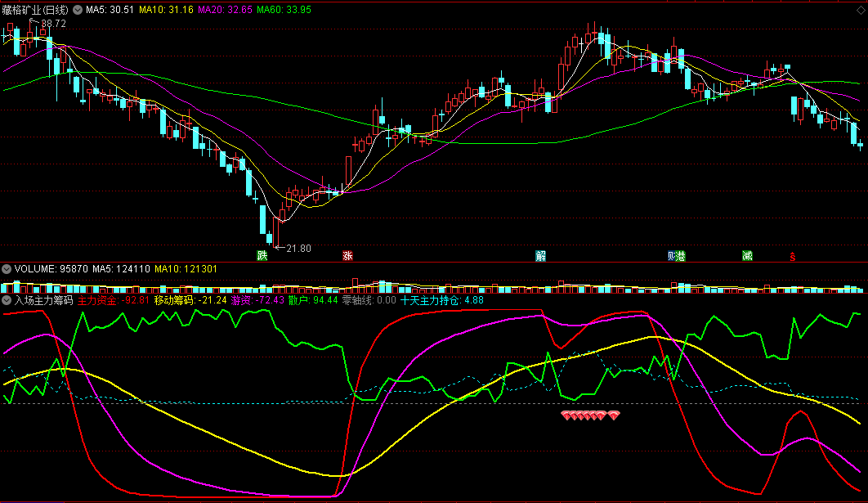Click the green 散户: 94.44 label
The height and width of the screenshot is (503, 868).
313,300
